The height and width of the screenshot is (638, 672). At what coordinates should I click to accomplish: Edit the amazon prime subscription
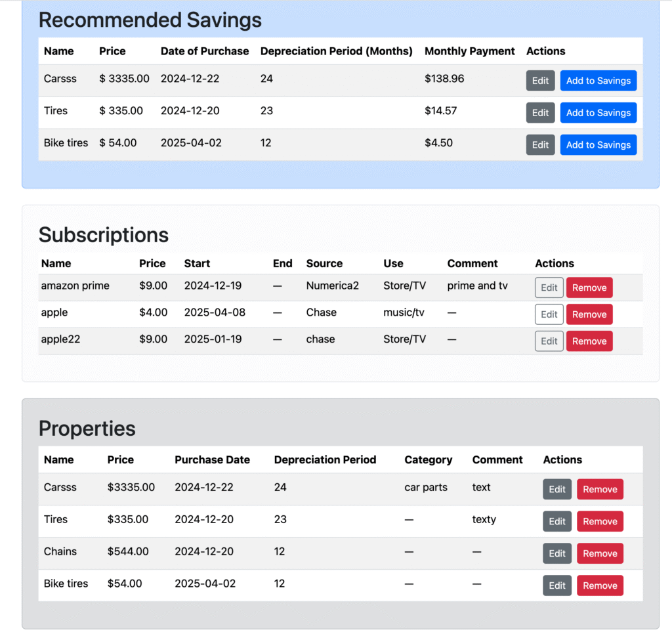(549, 287)
